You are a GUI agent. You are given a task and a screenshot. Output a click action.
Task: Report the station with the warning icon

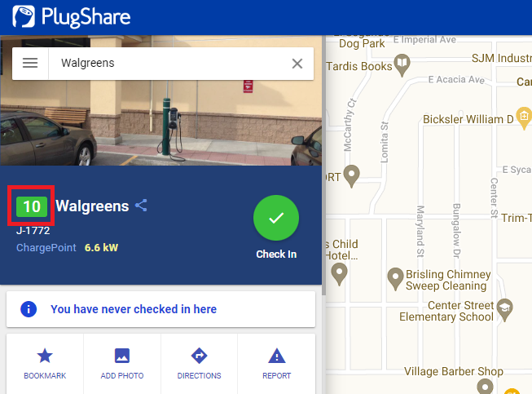[x=276, y=356]
